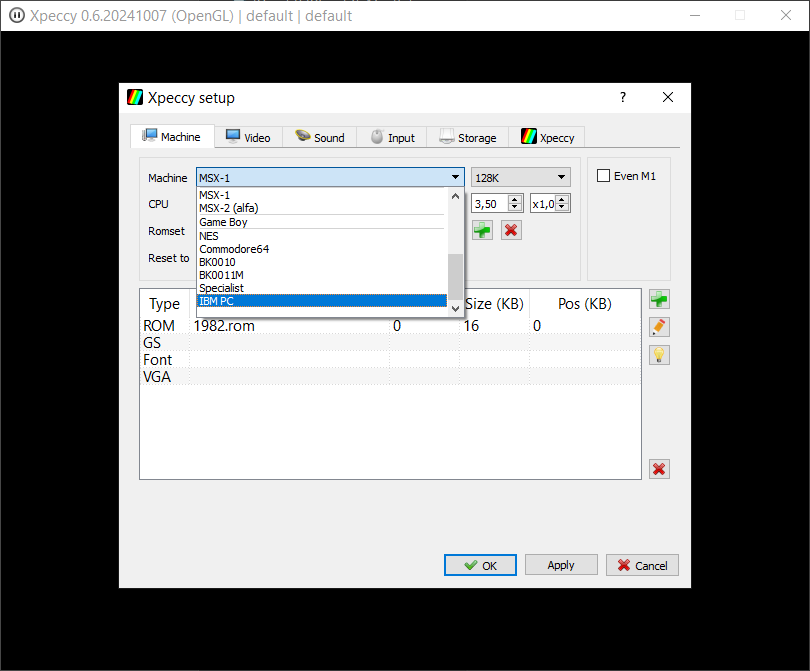This screenshot has width=810, height=671.
Task: Click the Type column header
Action: [x=165, y=304]
